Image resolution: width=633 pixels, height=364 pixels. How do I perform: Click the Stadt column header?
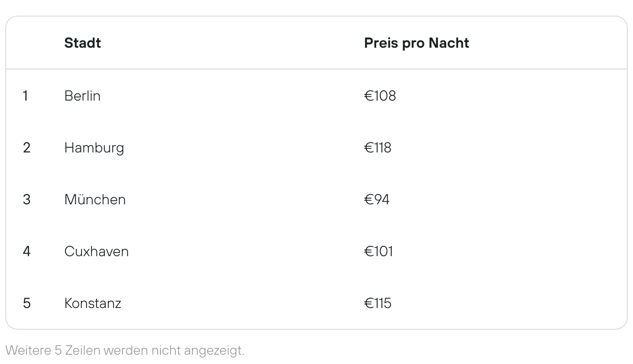click(x=82, y=43)
